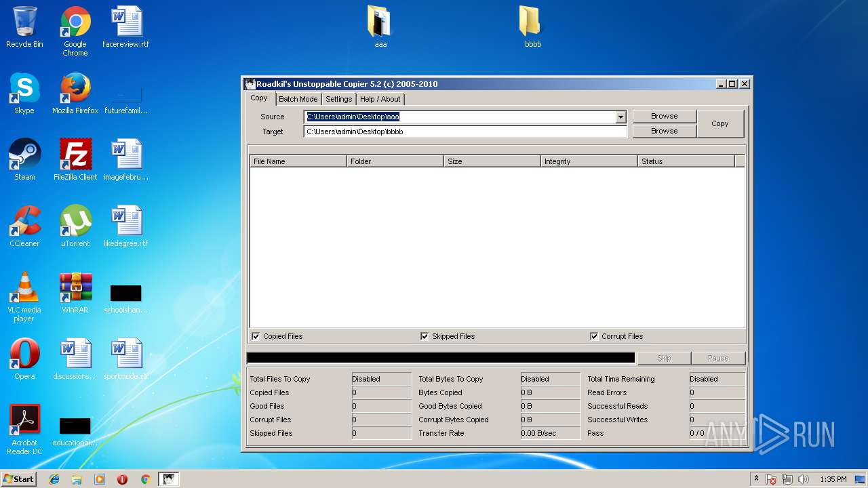Click Browse button for Target
This screenshot has width=868, height=488.
coord(664,131)
